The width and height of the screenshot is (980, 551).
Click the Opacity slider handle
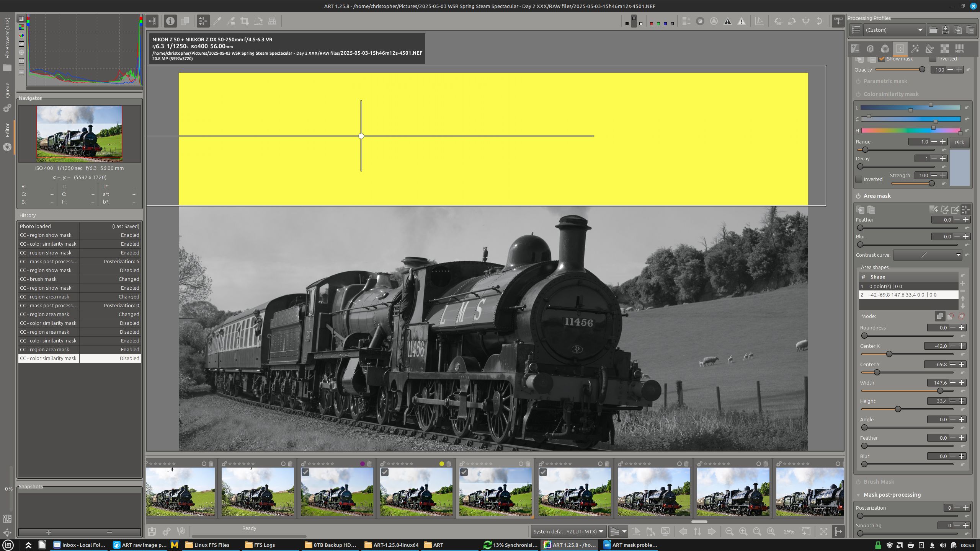tap(922, 70)
